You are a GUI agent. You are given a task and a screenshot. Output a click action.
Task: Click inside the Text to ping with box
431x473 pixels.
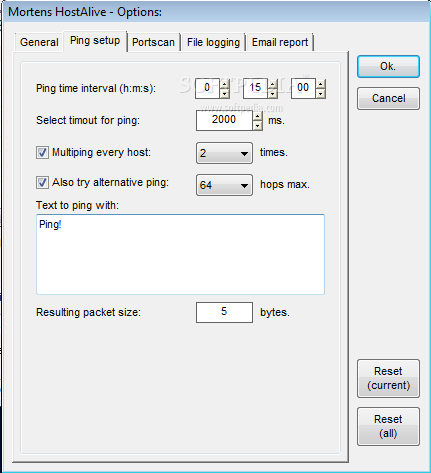pos(180,255)
